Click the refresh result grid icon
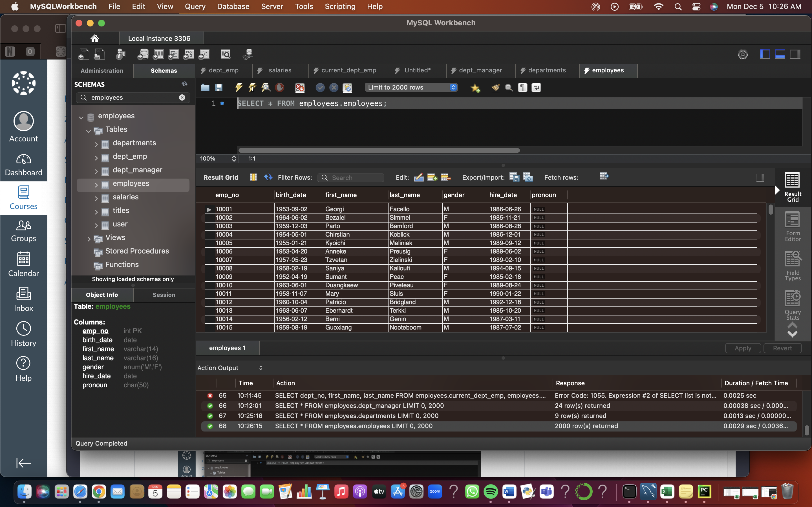This screenshot has height=507, width=812. point(268,177)
